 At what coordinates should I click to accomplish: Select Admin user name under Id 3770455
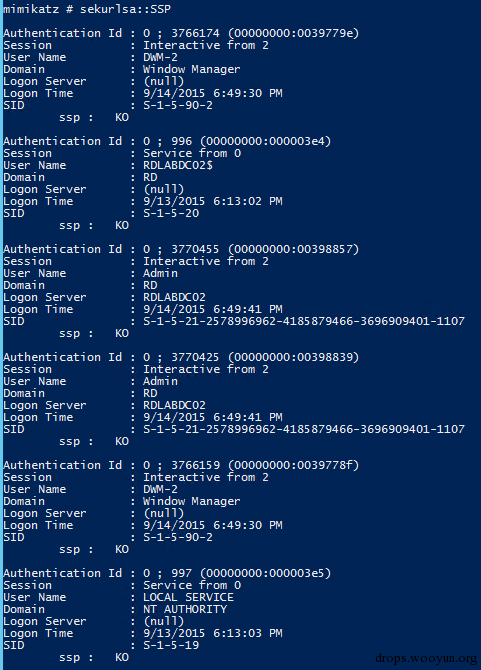point(160,273)
